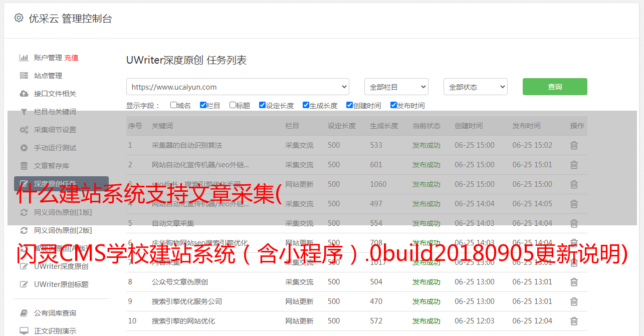Image resolution: width=644 pixels, height=336 pixels.
Task: Click the 当前状态 column header
Action: [426, 126]
